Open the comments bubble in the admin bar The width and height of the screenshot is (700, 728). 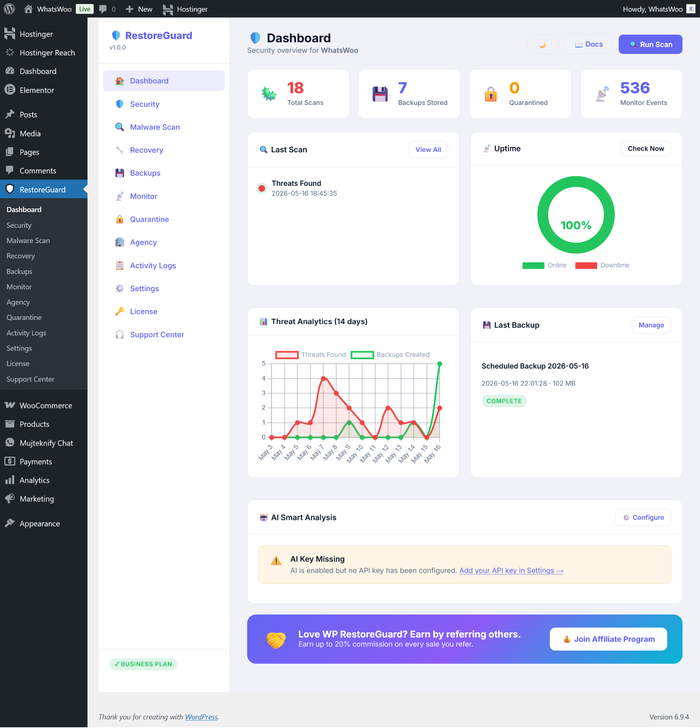[x=108, y=9]
